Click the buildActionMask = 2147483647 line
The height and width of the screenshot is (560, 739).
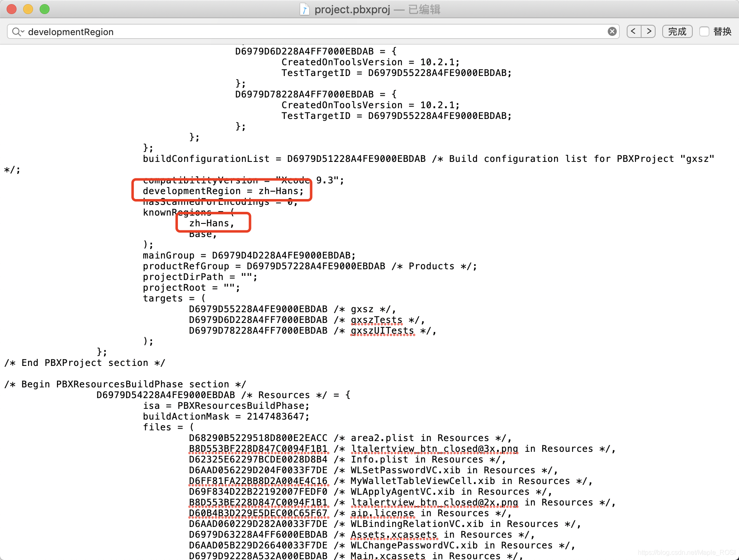pyautogui.click(x=226, y=416)
